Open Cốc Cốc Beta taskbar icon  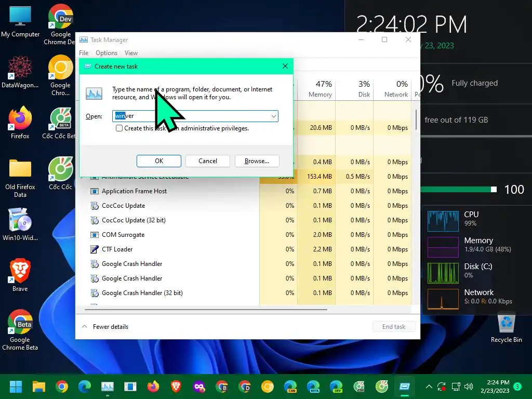359,387
